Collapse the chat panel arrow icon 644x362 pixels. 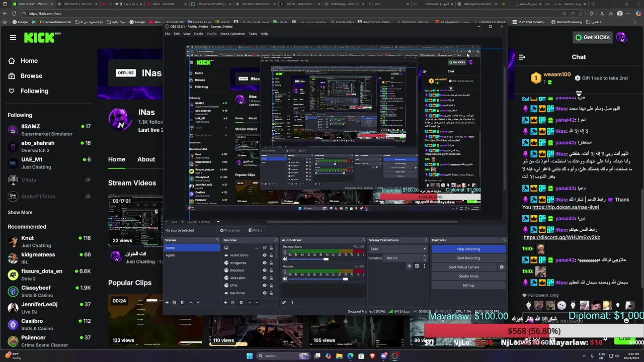coord(522,57)
